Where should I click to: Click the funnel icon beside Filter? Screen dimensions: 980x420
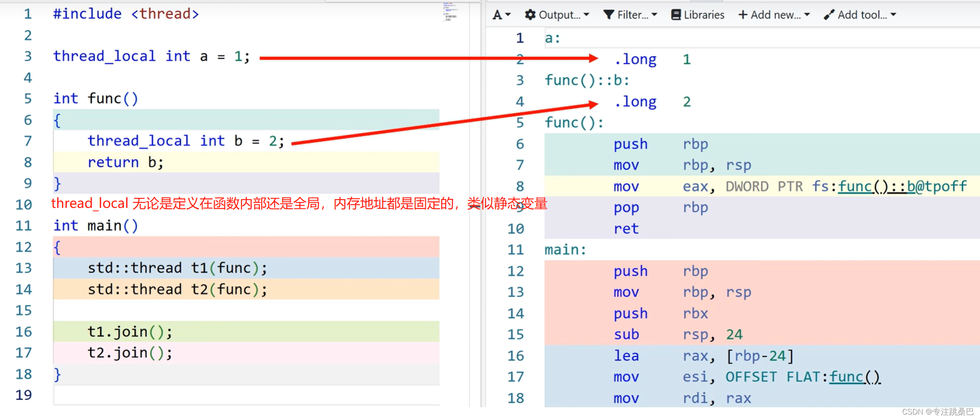tap(609, 15)
